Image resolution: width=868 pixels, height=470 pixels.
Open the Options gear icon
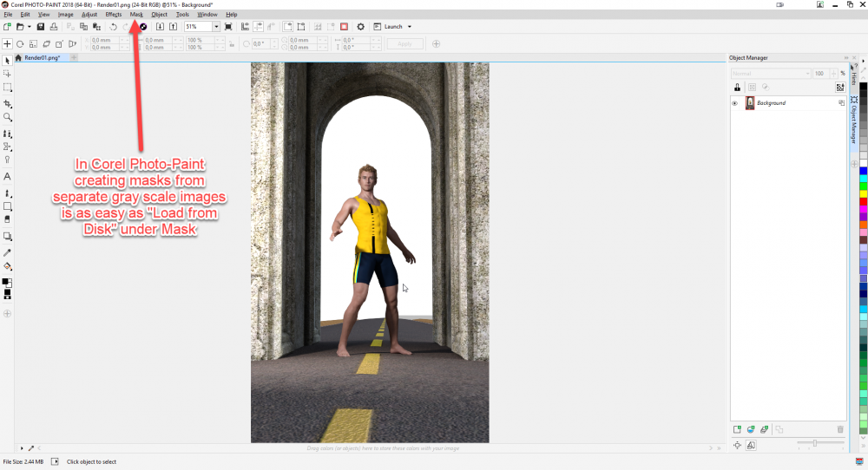tap(361, 27)
